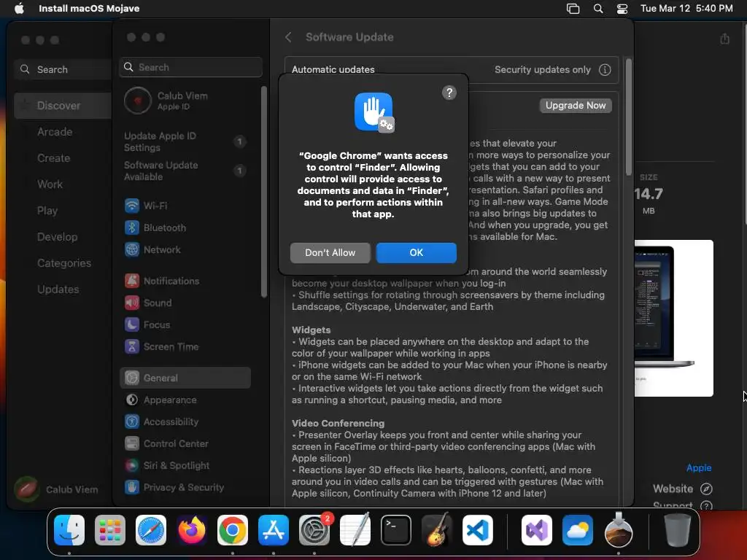Click the app screenshot thumbnail in App Store

[673, 318]
